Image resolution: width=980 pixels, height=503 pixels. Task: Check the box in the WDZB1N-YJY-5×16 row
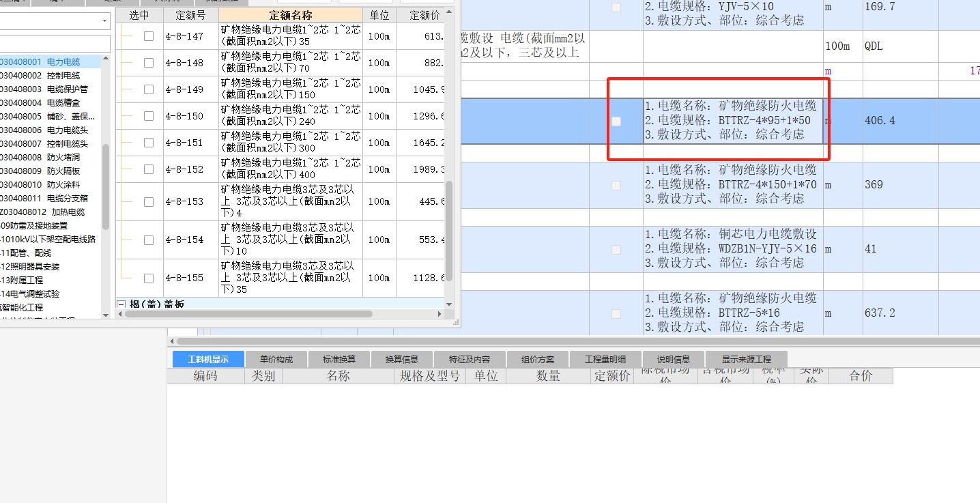click(616, 250)
